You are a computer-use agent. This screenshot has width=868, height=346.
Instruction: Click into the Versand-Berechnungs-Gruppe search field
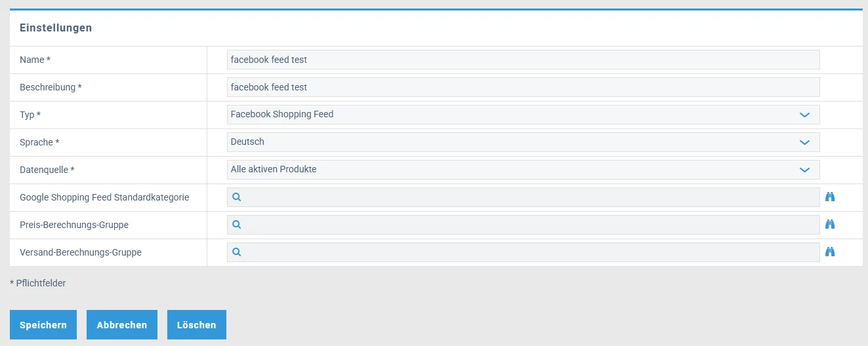523,252
